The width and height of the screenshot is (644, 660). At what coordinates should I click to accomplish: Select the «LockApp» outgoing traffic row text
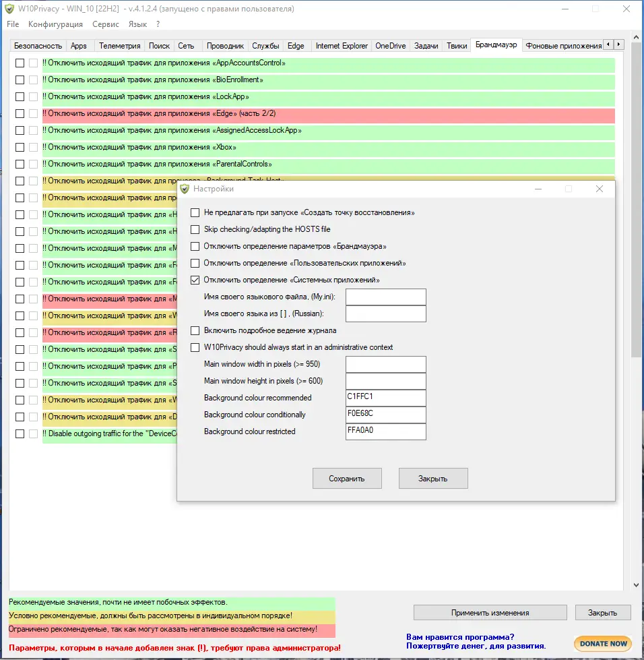pos(146,97)
